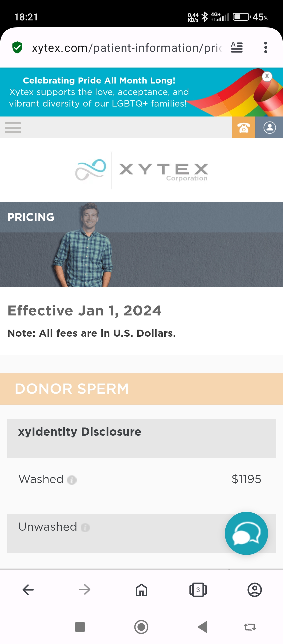Open the browser profile button
Viewport: 283px width, 644px height.
pos(255,590)
